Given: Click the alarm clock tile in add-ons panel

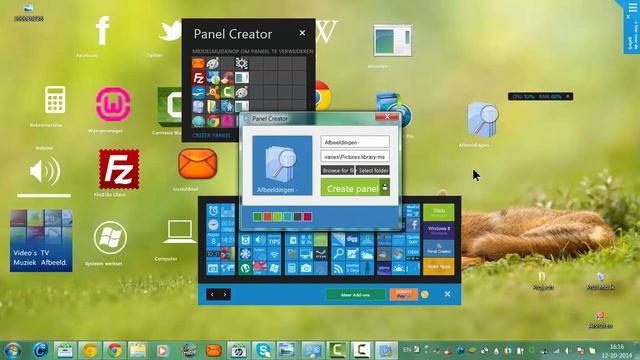Looking at the screenshot, I should (x=213, y=211).
